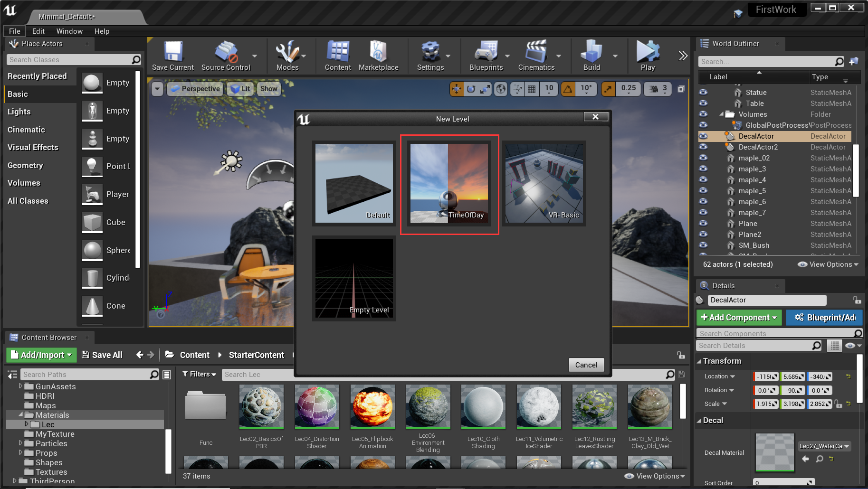Click Save All in Content Browser
868x489 pixels.
point(102,355)
